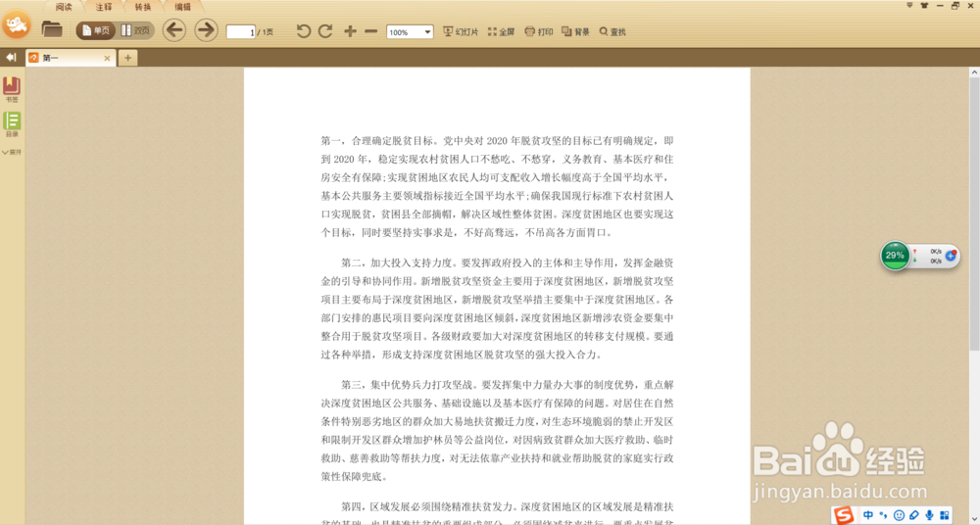Click the line 策性保障兜底。

355,477
